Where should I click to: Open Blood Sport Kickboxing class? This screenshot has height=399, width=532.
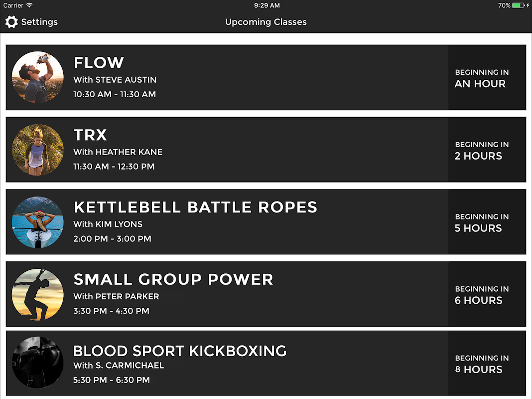pos(180,351)
